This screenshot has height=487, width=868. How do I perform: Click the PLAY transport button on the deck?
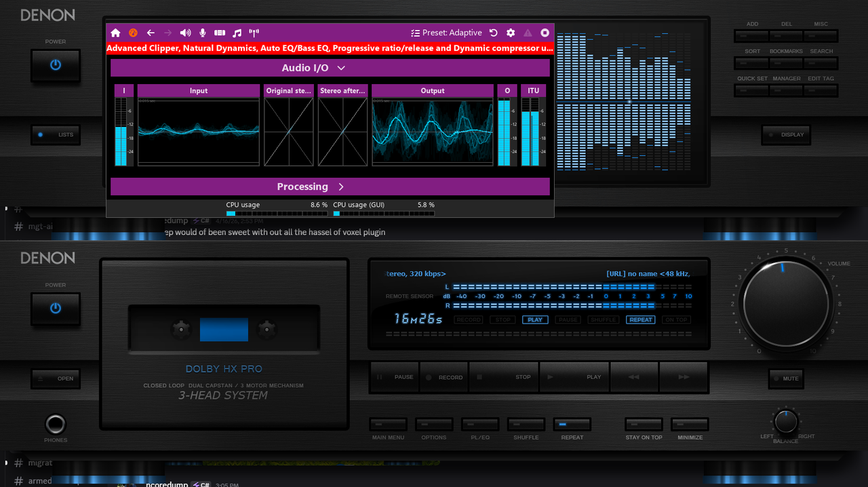[x=574, y=377]
